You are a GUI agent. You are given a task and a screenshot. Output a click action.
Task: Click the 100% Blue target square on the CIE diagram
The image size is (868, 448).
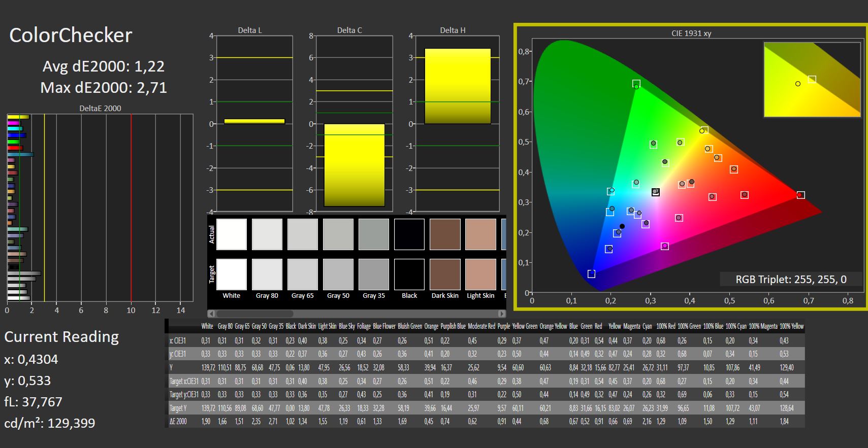pos(591,274)
